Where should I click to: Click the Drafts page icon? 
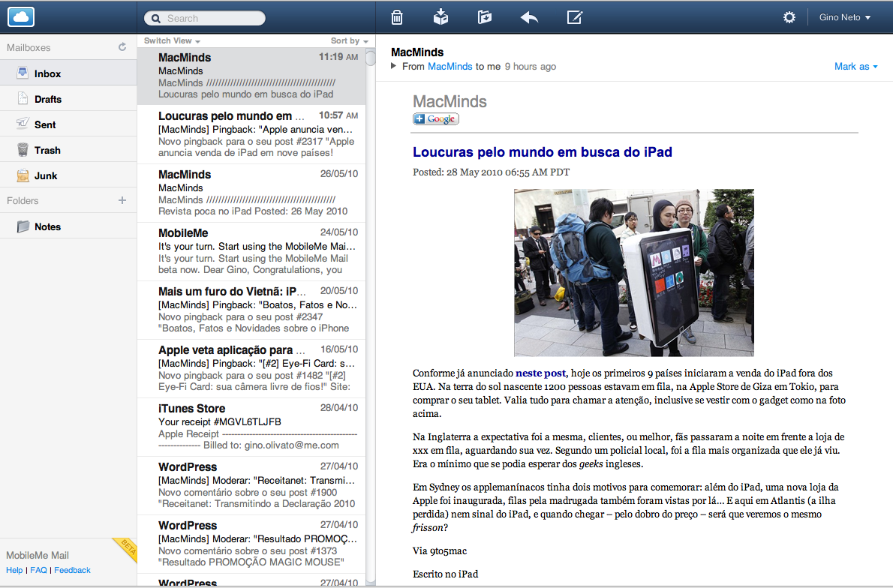23,98
